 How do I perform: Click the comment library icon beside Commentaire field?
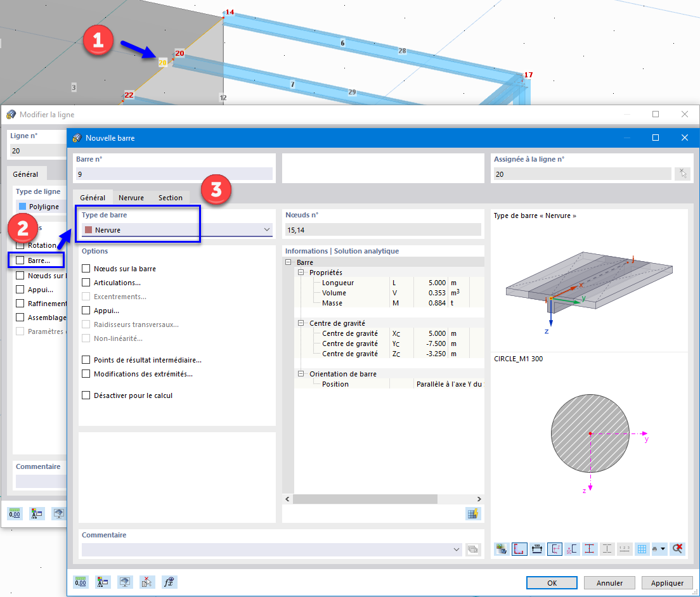(473, 549)
